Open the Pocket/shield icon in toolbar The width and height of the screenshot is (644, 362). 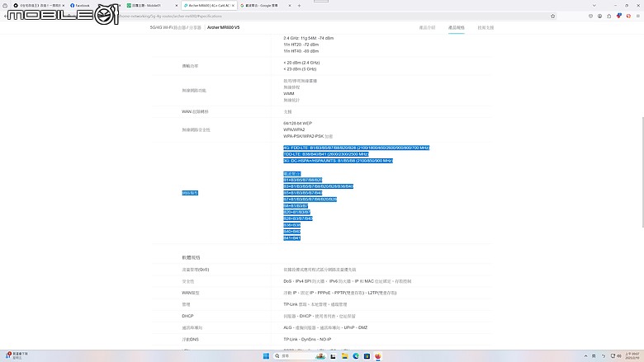coord(590,16)
